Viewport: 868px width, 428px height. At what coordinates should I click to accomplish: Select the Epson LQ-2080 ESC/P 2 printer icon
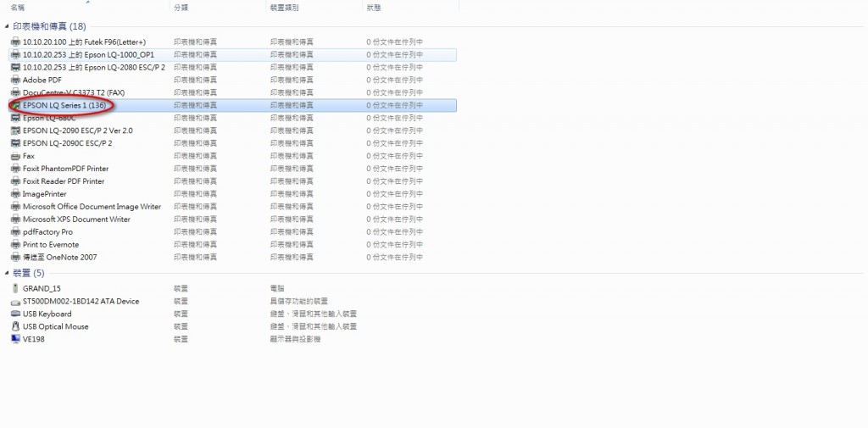15,67
